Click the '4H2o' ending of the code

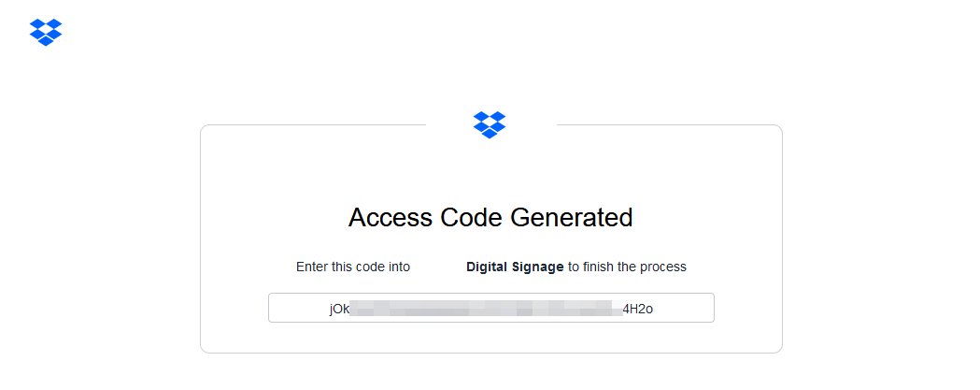[x=637, y=309]
